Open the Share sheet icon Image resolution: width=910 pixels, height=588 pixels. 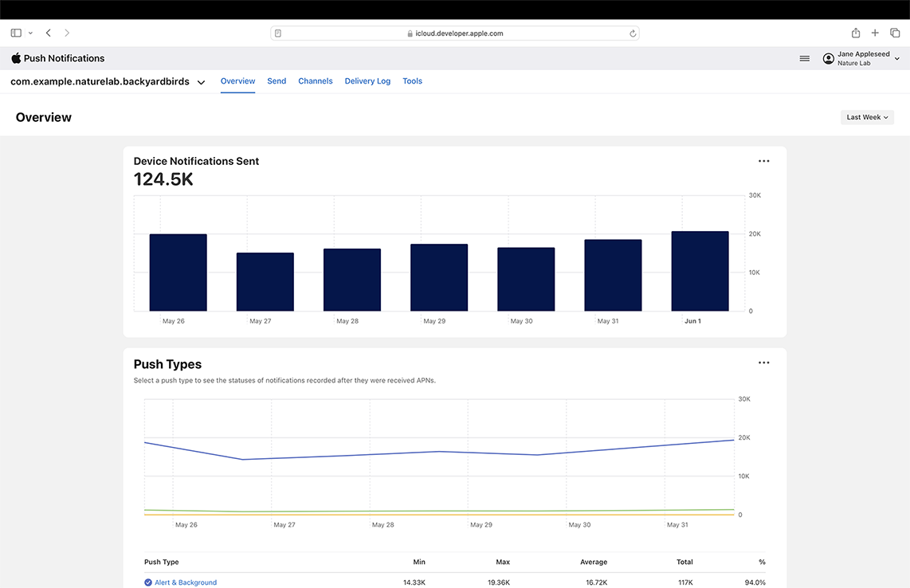point(856,33)
